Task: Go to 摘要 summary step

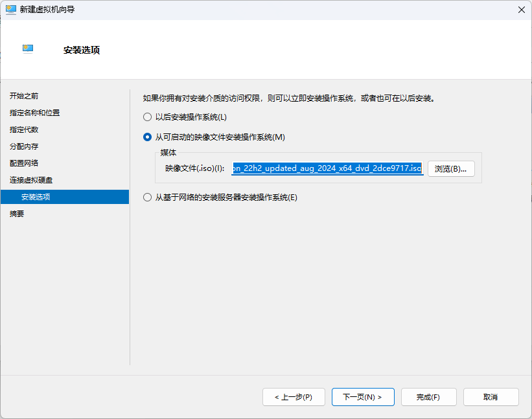Action: point(17,214)
